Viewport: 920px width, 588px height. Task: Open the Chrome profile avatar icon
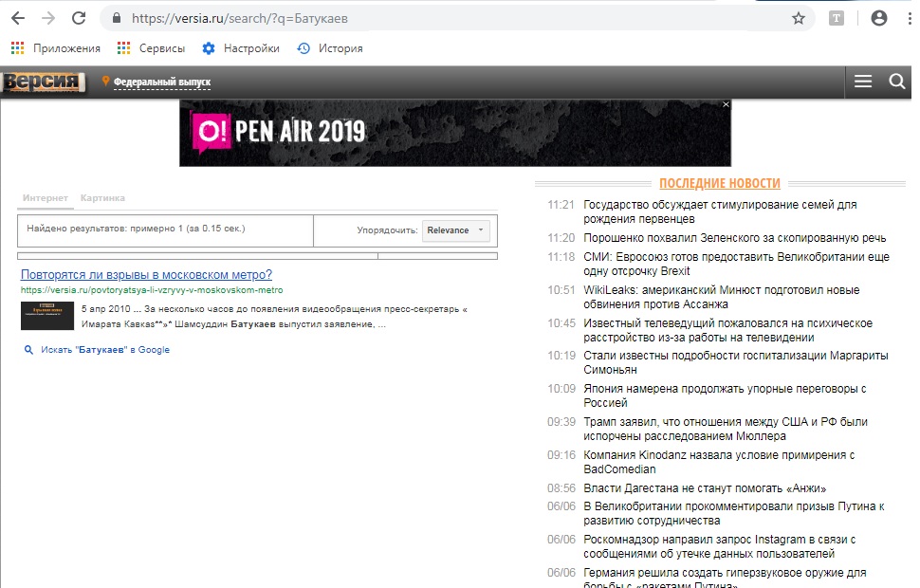[x=878, y=18]
